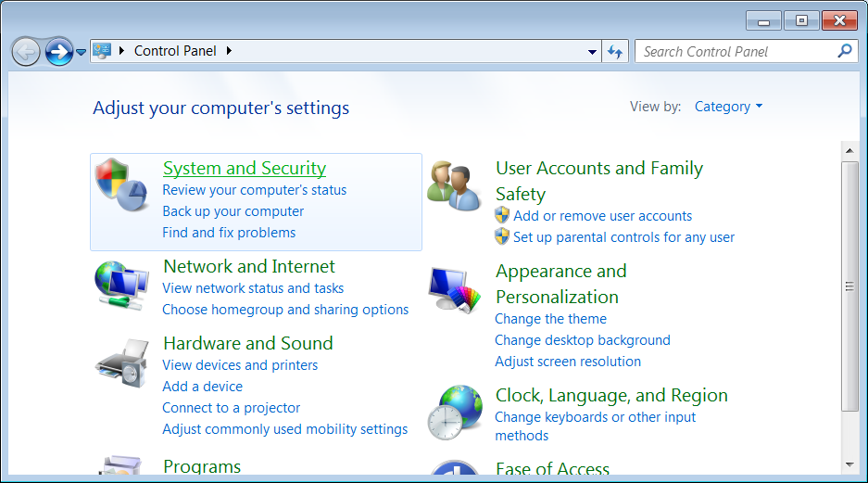
Task: Open Back up your computer link
Action: coord(233,211)
